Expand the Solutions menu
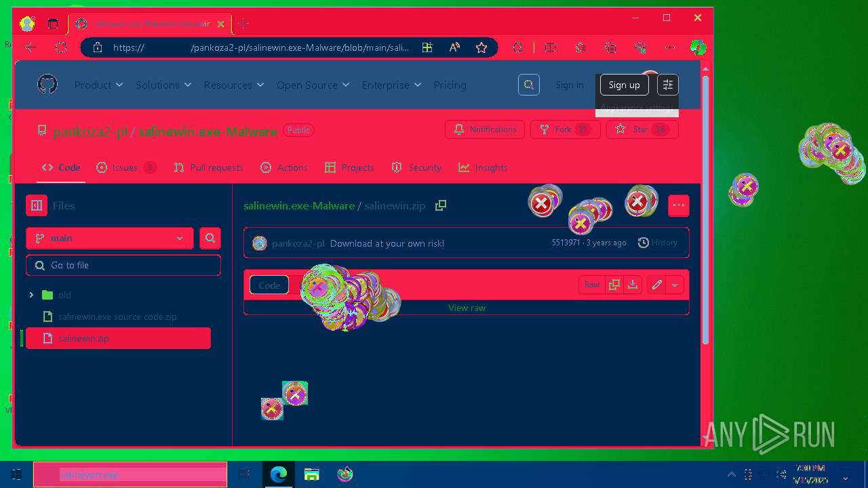Viewport: 868px width, 488px height. [x=163, y=85]
